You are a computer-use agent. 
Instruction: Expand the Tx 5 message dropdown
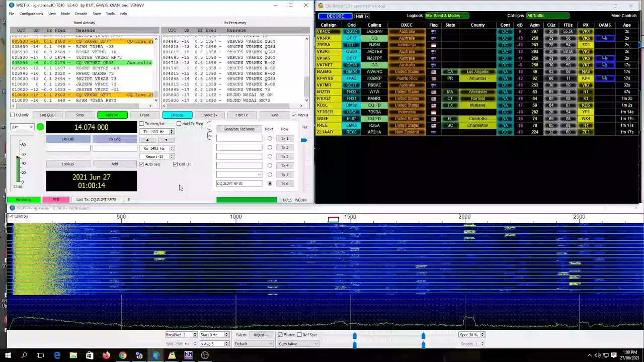(x=259, y=174)
